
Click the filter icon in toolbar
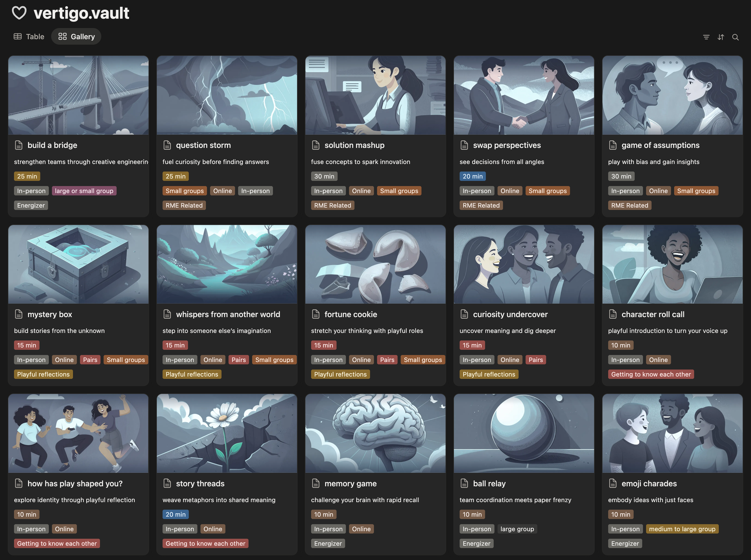(706, 37)
